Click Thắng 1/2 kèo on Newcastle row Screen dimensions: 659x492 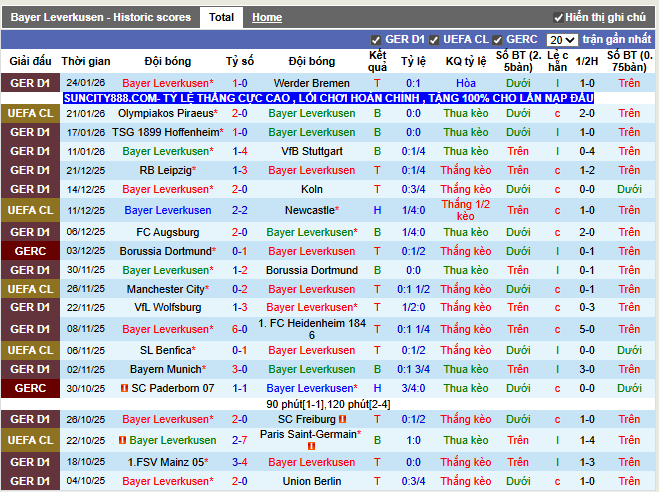(x=466, y=210)
